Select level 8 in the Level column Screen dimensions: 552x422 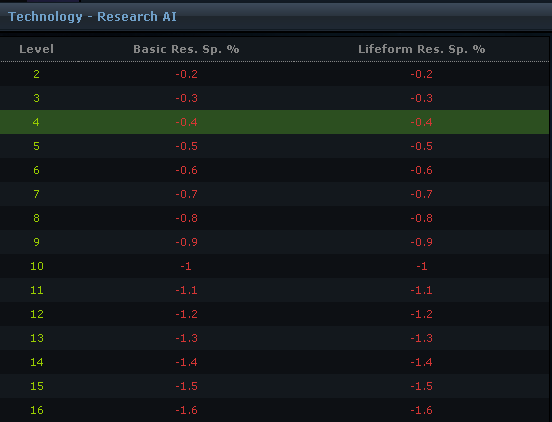[36, 218]
